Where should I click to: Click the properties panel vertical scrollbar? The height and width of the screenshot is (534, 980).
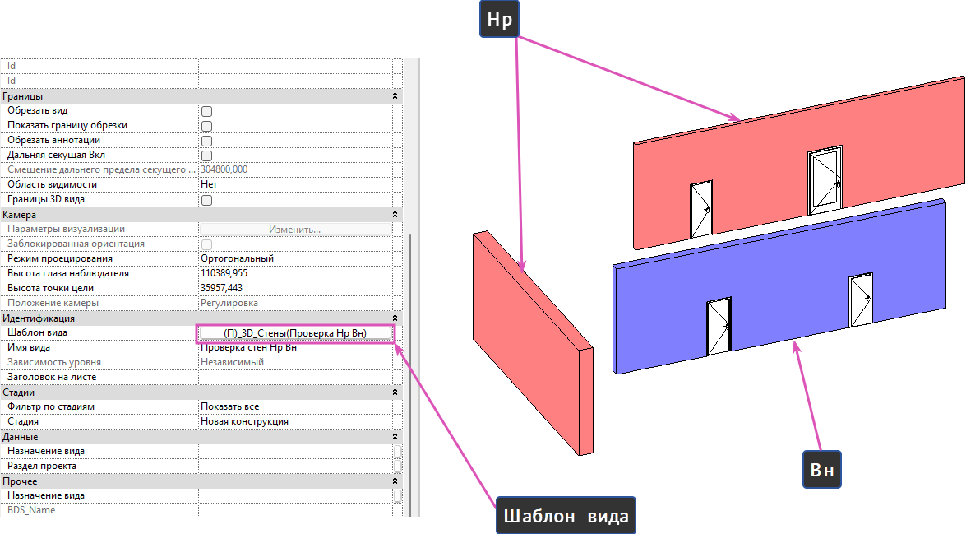point(410,375)
